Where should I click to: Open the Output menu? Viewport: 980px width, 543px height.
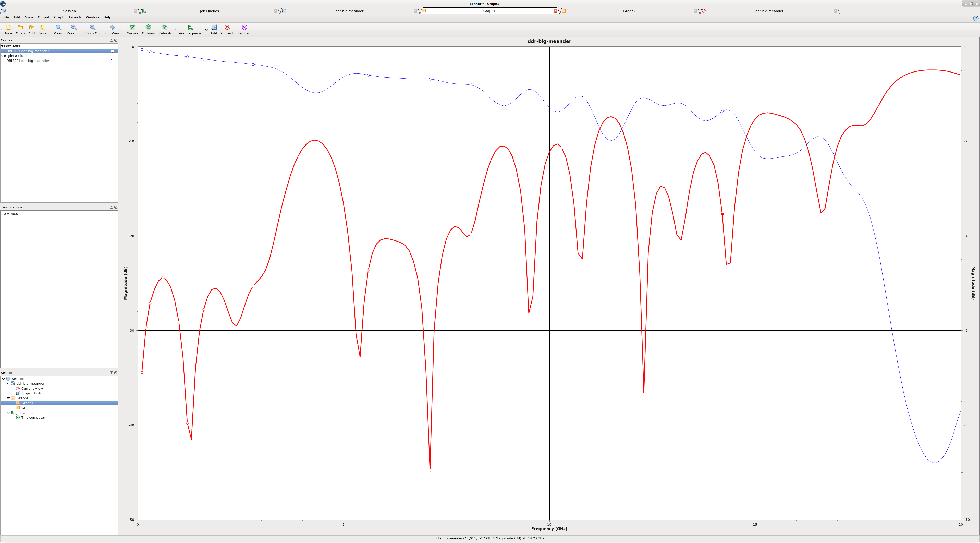coord(43,18)
